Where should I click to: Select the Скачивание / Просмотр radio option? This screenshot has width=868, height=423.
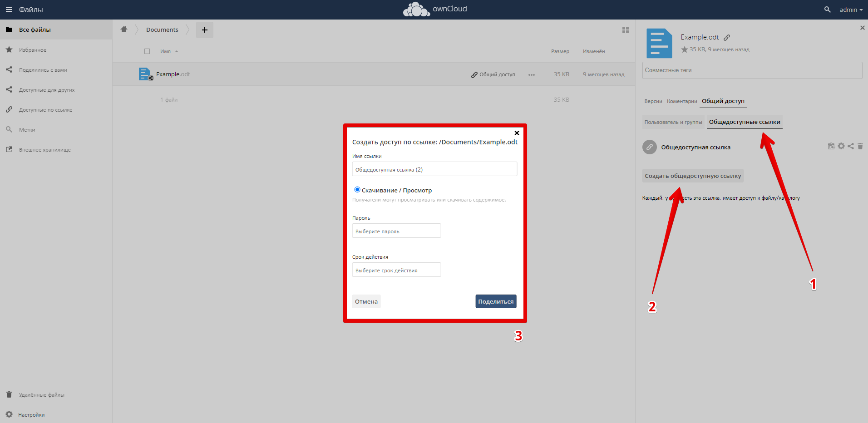pos(357,190)
